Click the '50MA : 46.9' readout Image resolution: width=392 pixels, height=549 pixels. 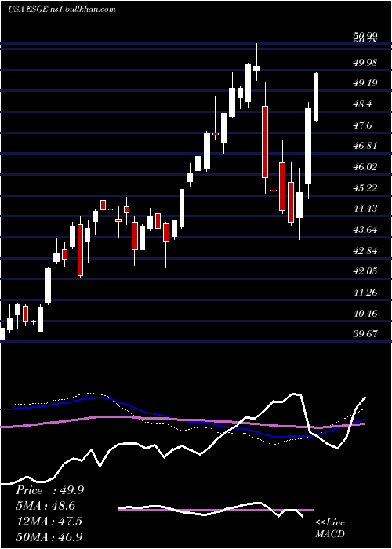point(49,536)
